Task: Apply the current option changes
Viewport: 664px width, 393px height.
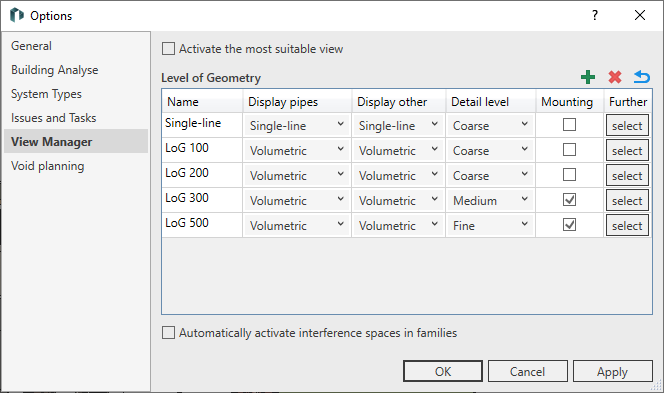Action: point(613,371)
